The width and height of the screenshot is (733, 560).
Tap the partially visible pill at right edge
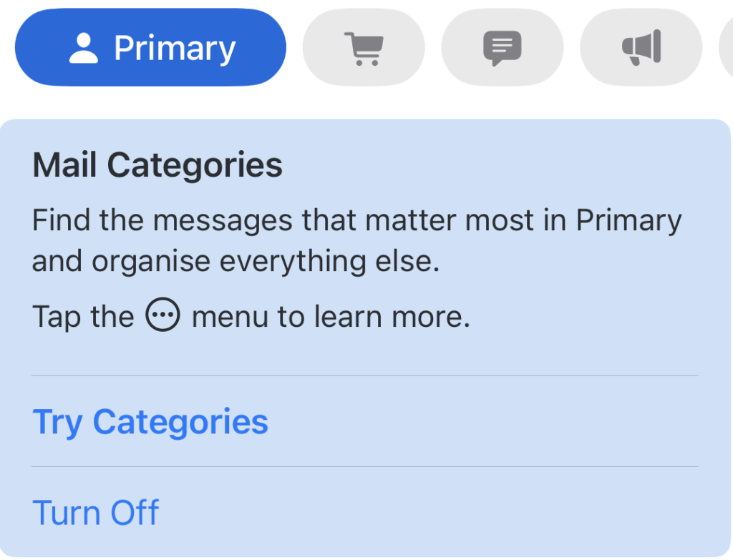pyautogui.click(x=726, y=48)
